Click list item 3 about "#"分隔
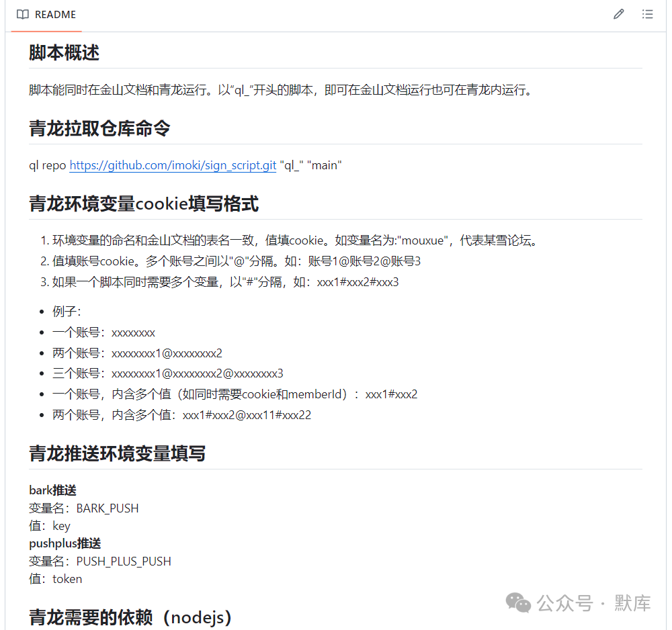 pos(225,282)
